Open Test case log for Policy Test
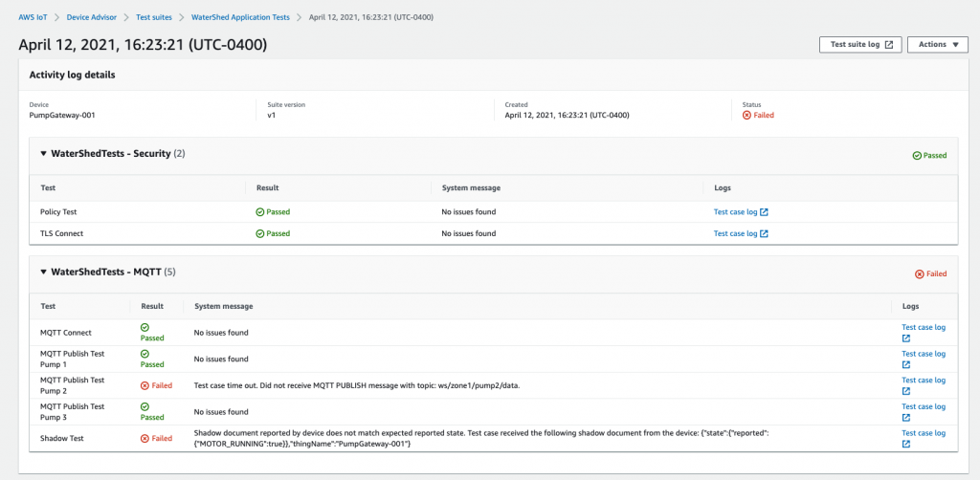Viewport: 980px width, 480px height. pyautogui.click(x=741, y=212)
